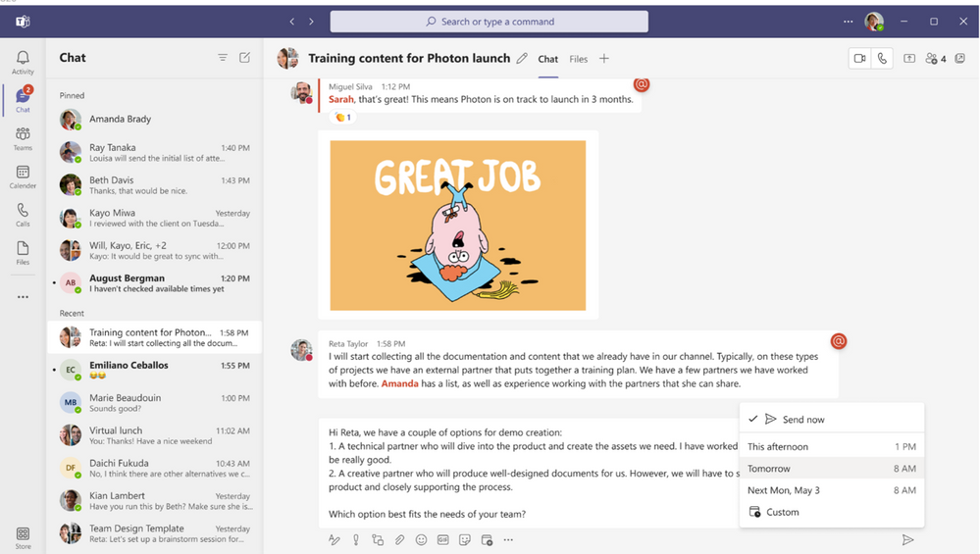Click the reaction count on Miguel's message
Image resolution: width=980 pixels, height=554 pixels.
[343, 117]
